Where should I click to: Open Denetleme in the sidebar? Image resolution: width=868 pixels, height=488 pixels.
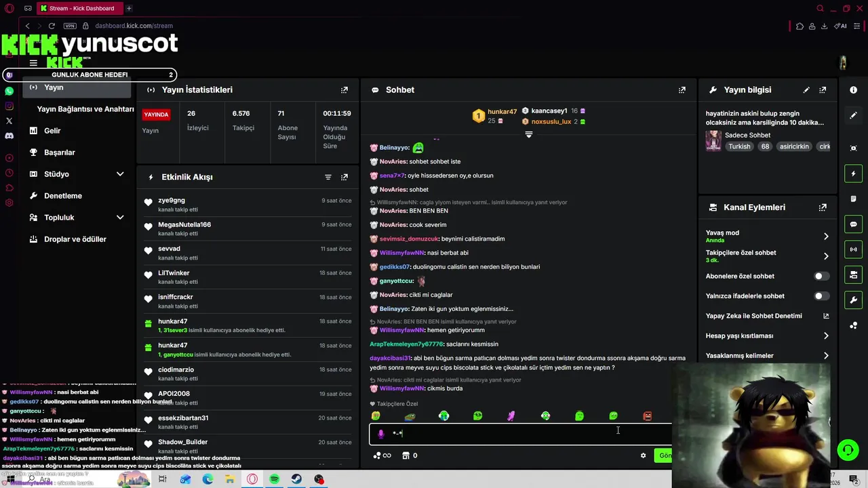[63, 196]
